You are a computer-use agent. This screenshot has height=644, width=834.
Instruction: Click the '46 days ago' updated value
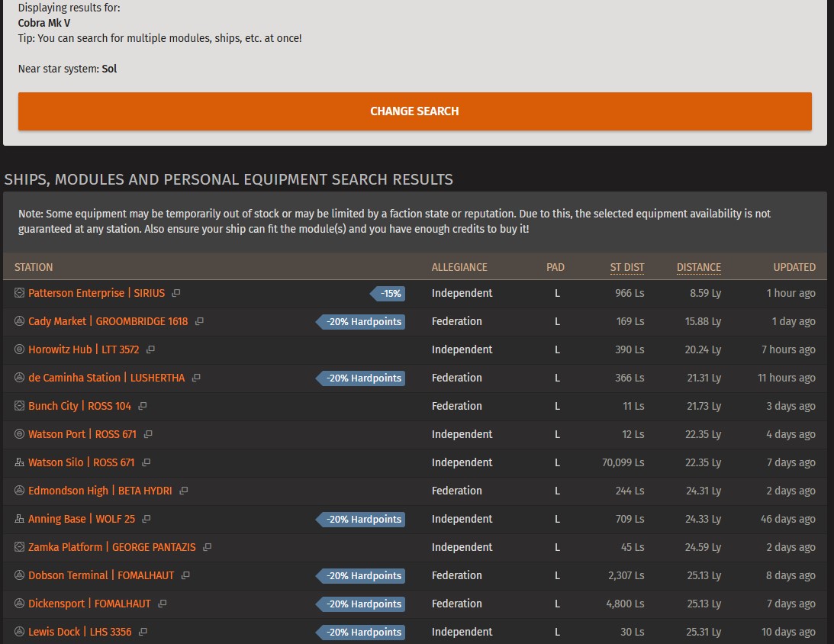point(787,519)
